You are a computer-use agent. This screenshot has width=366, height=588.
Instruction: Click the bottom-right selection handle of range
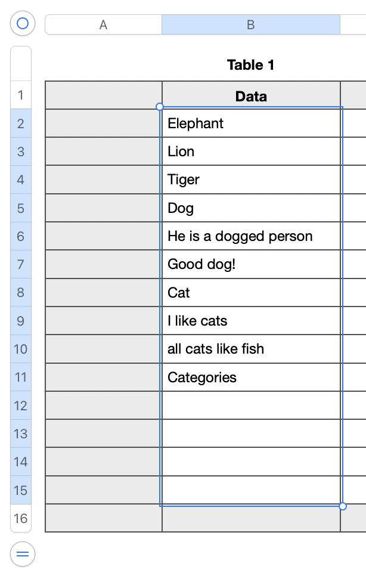[343, 506]
